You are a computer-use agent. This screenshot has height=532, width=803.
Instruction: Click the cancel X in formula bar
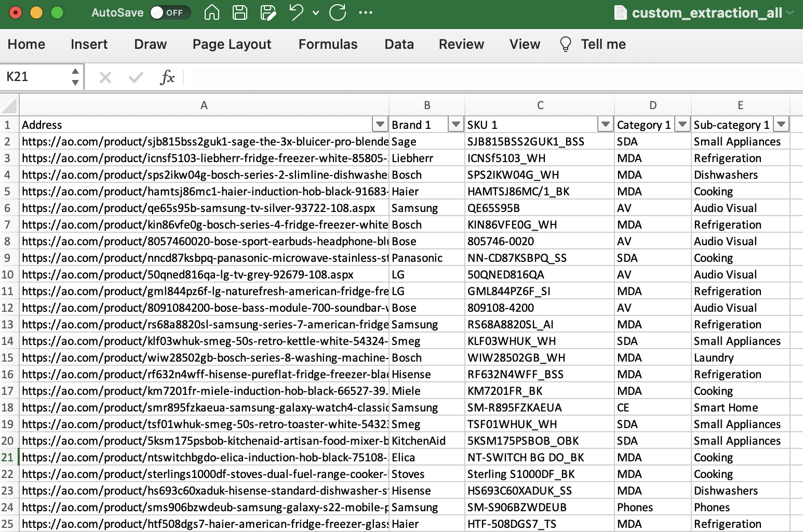click(x=105, y=76)
